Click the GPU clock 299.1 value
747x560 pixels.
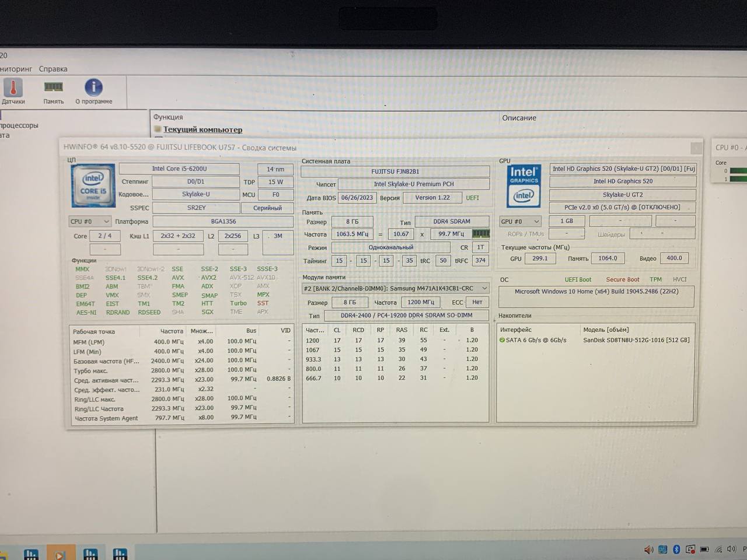click(540, 258)
